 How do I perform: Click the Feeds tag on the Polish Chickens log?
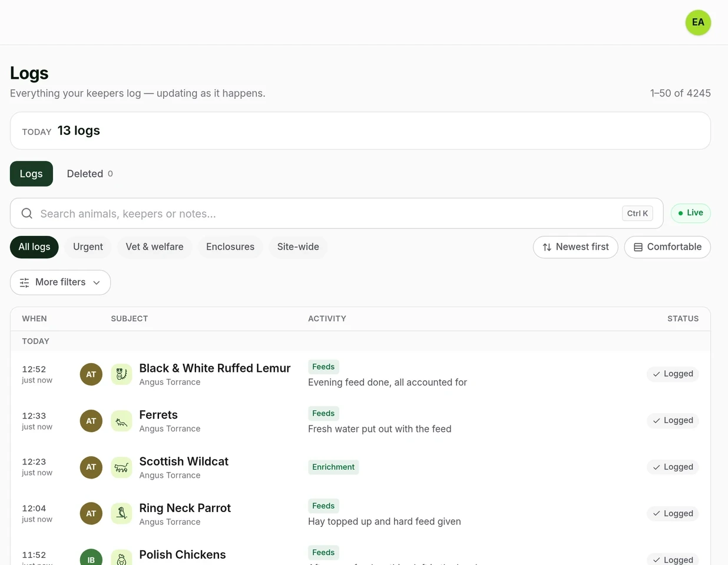(x=323, y=552)
